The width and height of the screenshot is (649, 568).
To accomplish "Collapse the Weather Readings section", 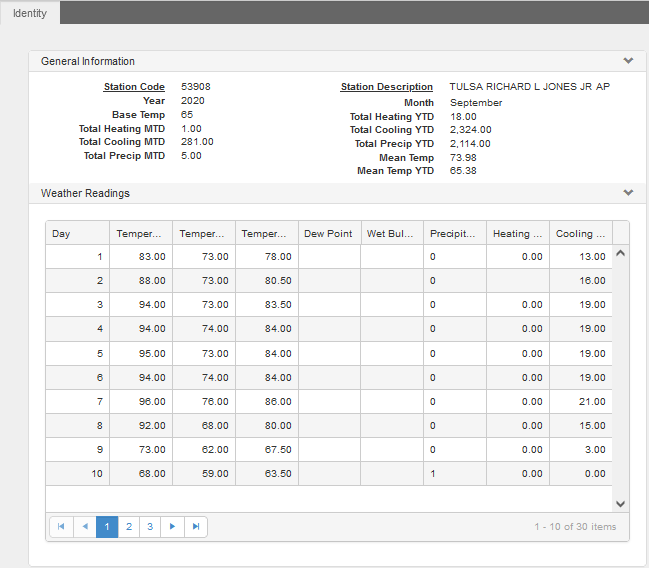I will tap(628, 193).
